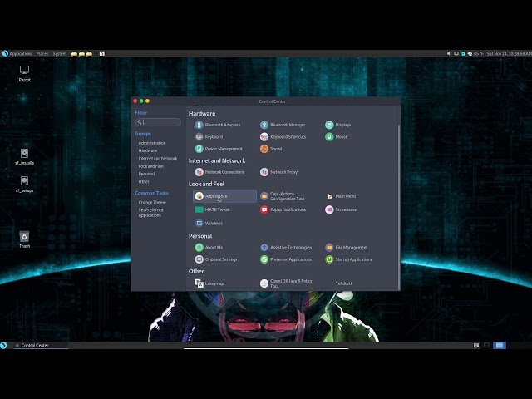Screen dimensions: 532x399
Task: Open the sf_installs desktop icon
Action: (24, 157)
